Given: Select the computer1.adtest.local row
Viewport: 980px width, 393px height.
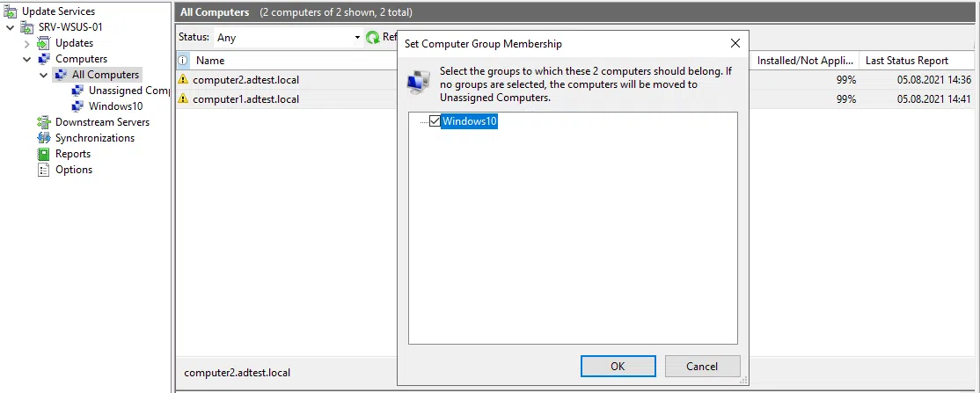Looking at the screenshot, I should (246, 99).
